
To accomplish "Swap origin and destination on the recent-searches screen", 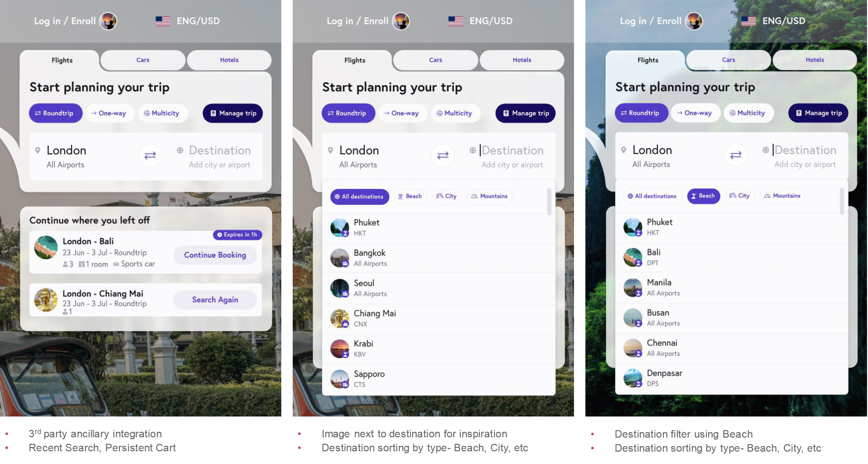I will [x=150, y=155].
